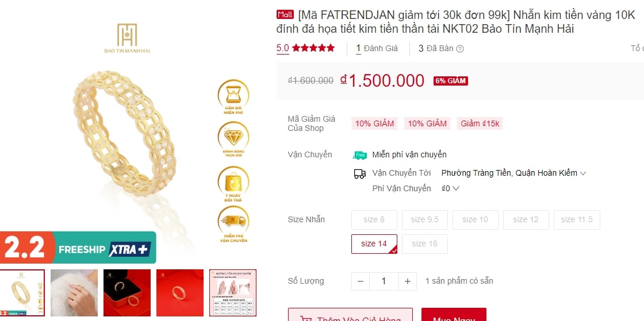The image size is (644, 321).
Task: Expand the shipping fee ₫0 dropdown
Action: (450, 188)
